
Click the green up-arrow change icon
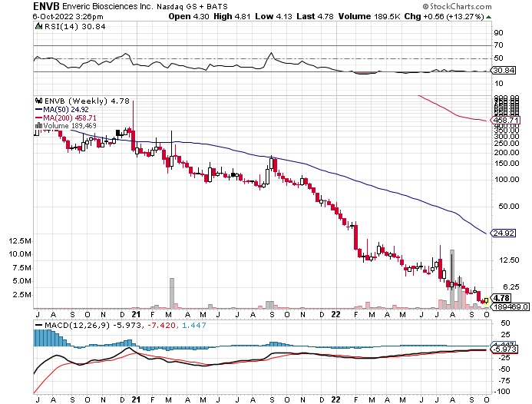[488, 17]
